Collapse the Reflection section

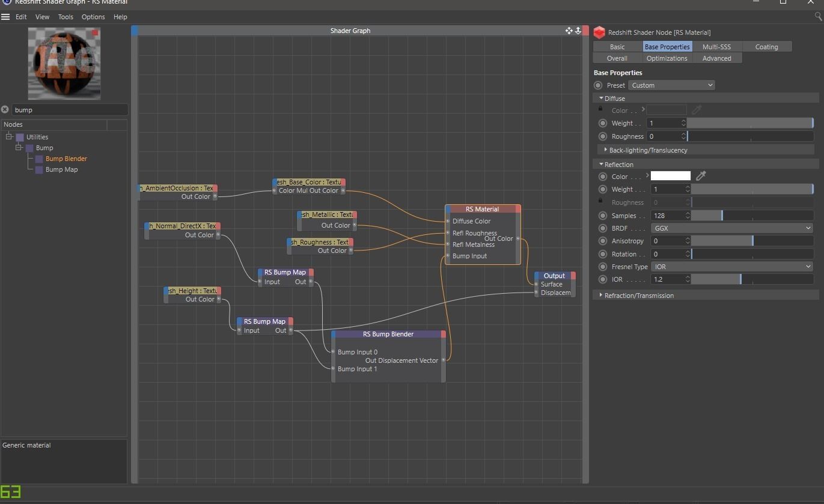pos(601,164)
